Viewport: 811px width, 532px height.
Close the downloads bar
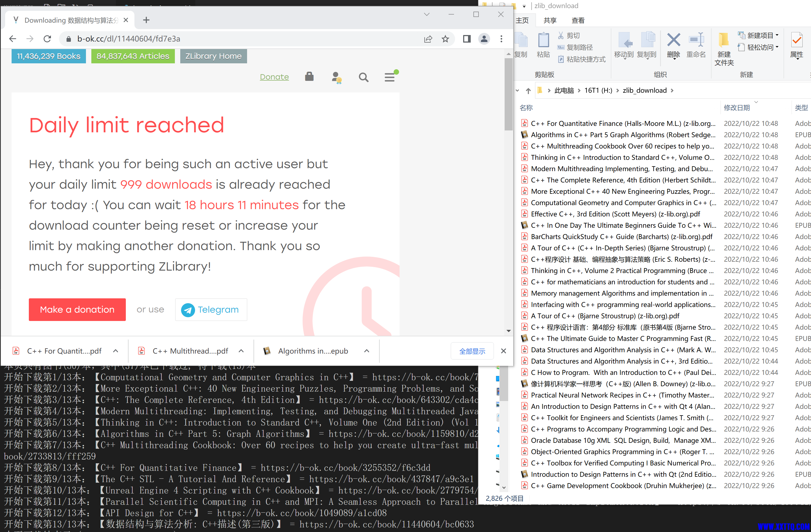click(504, 351)
